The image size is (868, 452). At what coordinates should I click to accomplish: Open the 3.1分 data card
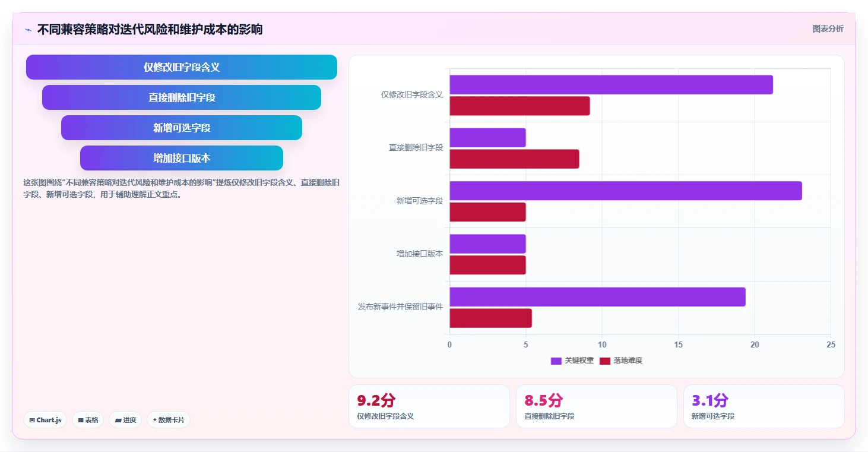[764, 406]
